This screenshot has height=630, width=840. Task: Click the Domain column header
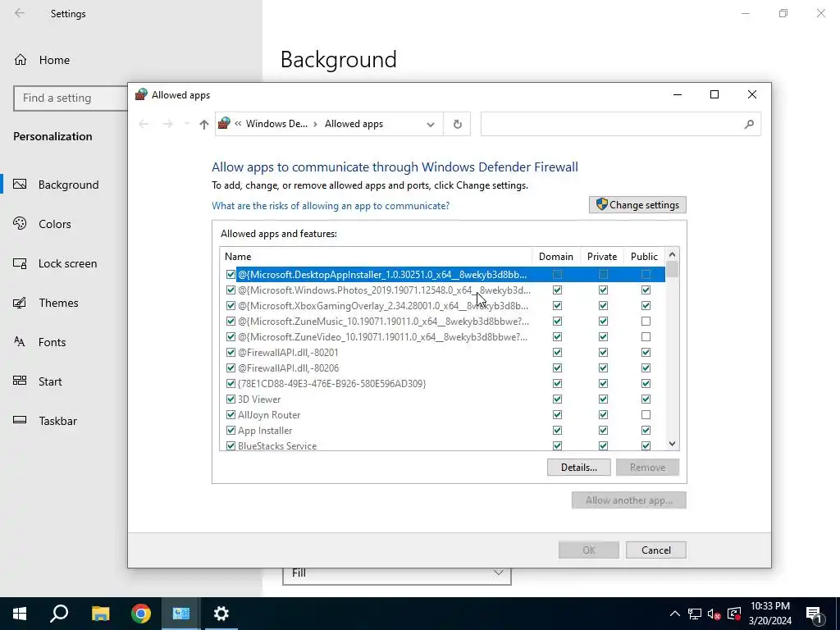[556, 257]
